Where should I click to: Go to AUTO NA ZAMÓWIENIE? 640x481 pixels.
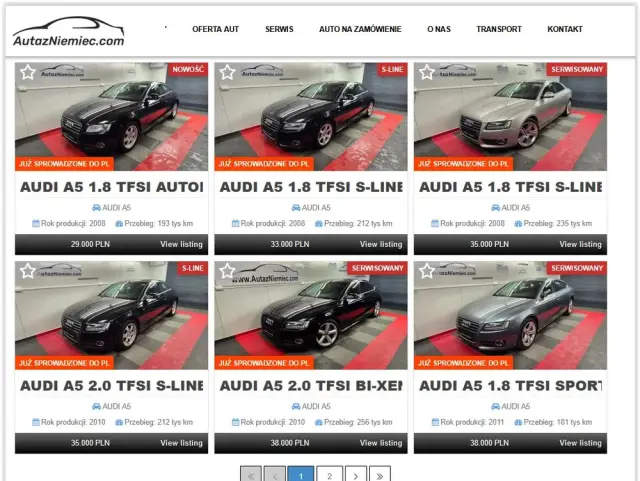pyautogui.click(x=360, y=29)
